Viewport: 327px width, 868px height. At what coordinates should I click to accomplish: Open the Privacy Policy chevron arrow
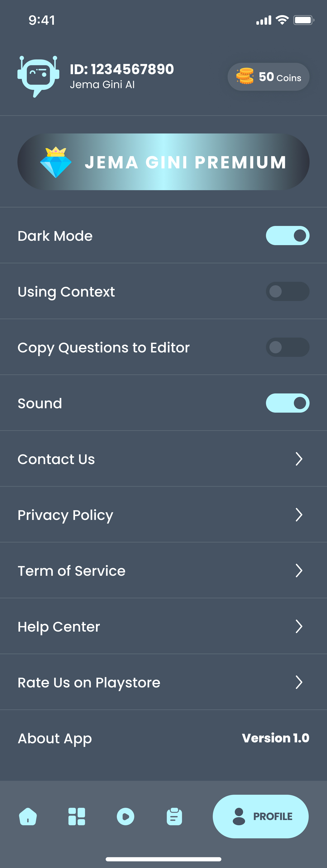[x=299, y=515]
